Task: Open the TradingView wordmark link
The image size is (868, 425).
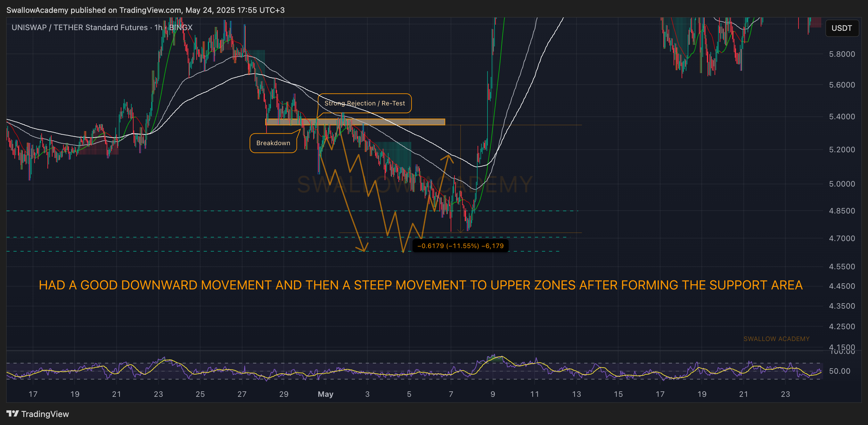Action: coord(45,414)
